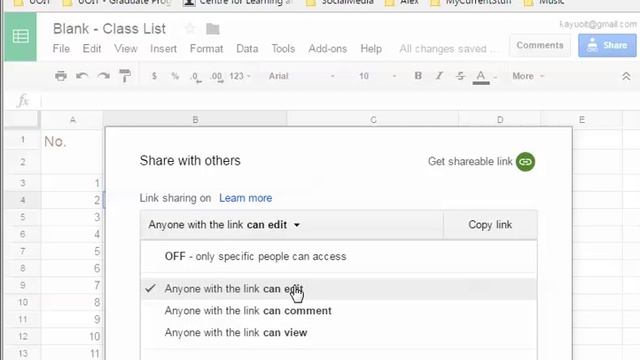
Task: Redo the last action
Action: [x=103, y=76]
